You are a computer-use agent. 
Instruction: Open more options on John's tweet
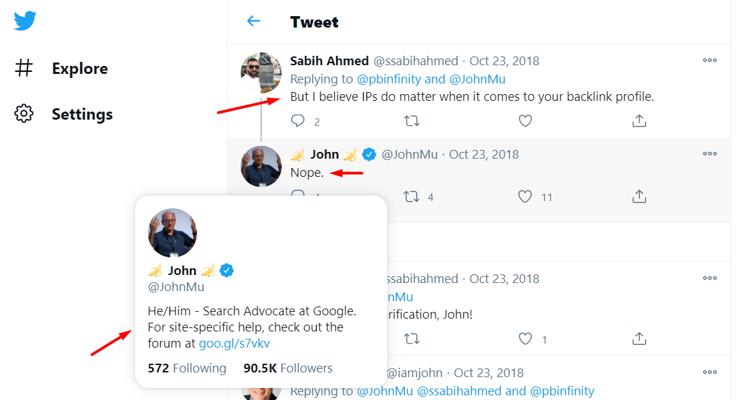(709, 154)
